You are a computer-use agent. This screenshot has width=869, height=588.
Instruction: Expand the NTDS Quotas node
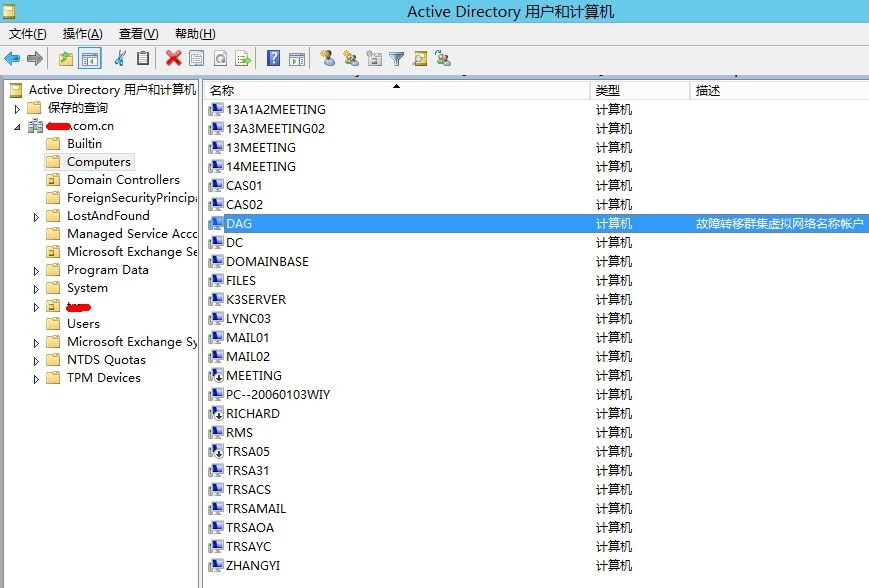point(36,361)
